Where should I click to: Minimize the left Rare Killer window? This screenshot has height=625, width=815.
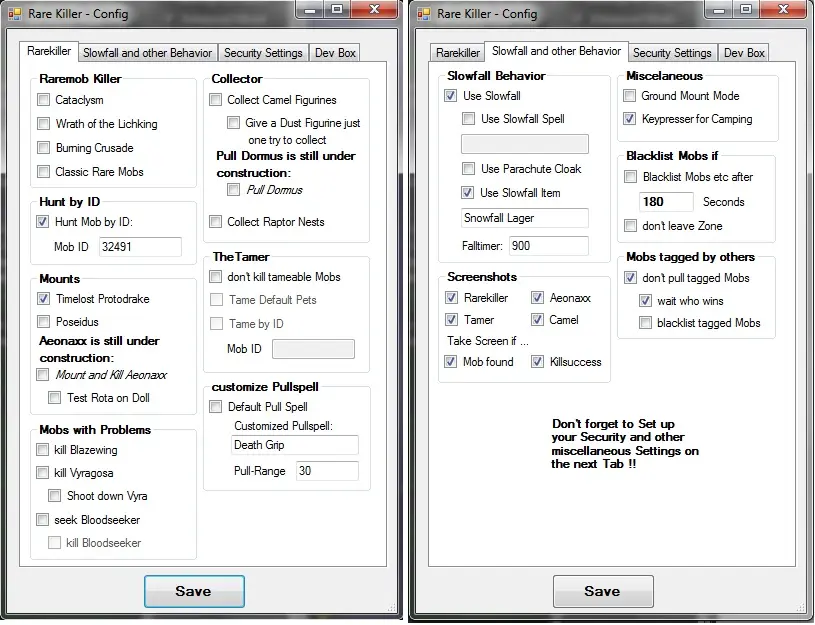click(x=306, y=10)
